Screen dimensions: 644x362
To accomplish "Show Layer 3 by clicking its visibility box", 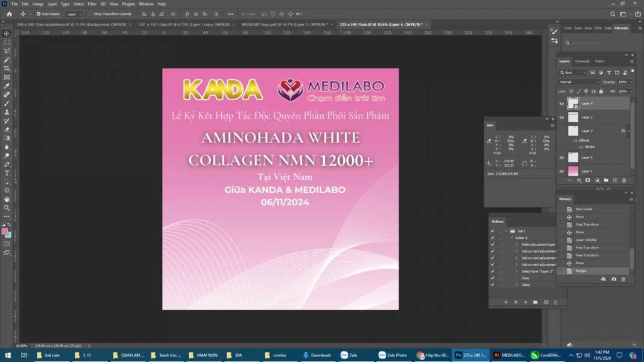I will (561, 131).
